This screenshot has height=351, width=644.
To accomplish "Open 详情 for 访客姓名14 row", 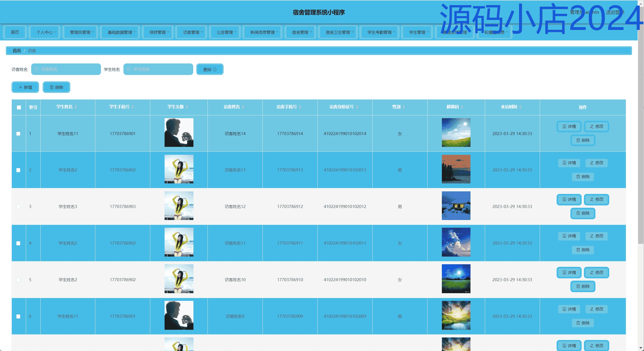I will pos(569,126).
